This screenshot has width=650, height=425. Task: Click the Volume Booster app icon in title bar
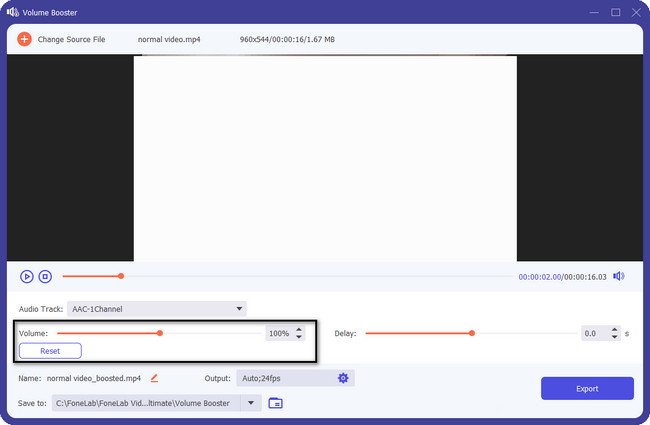(13, 12)
